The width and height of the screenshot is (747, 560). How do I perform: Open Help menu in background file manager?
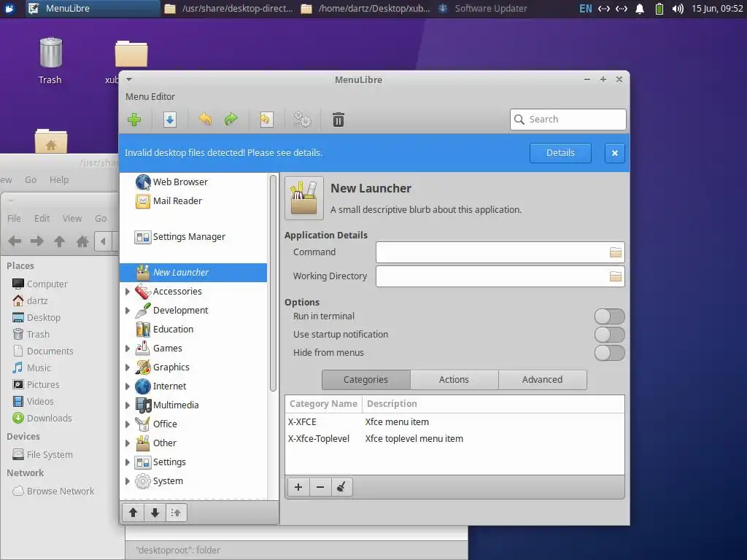[x=59, y=180]
